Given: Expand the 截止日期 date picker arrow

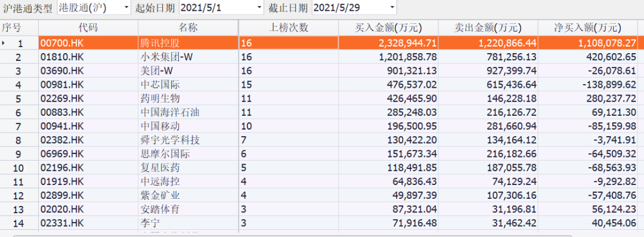Looking at the screenshot, I should [392, 7].
